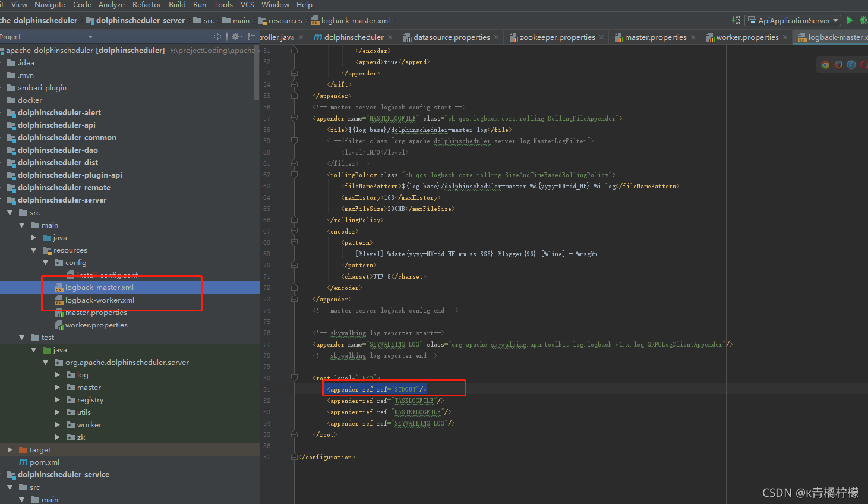Hide the Project tool window

[x=251, y=36]
